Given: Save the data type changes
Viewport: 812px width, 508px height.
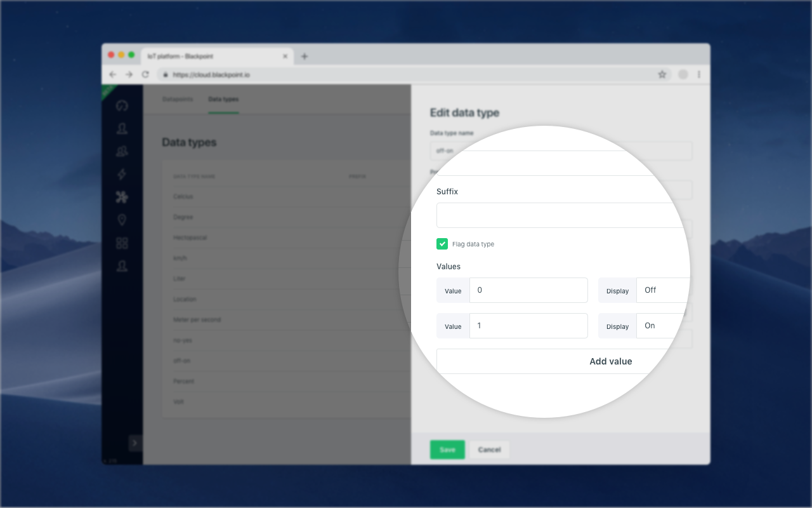Looking at the screenshot, I should (x=447, y=450).
